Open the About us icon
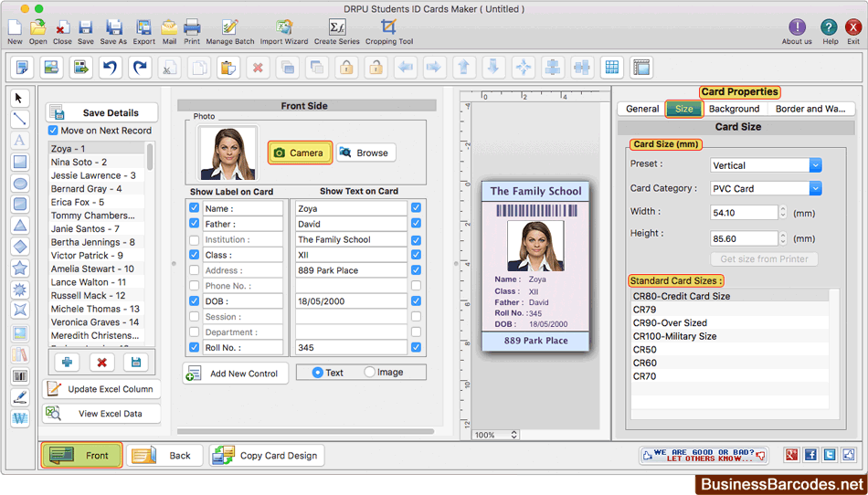Screen dimensions: 868x495 click(797, 32)
